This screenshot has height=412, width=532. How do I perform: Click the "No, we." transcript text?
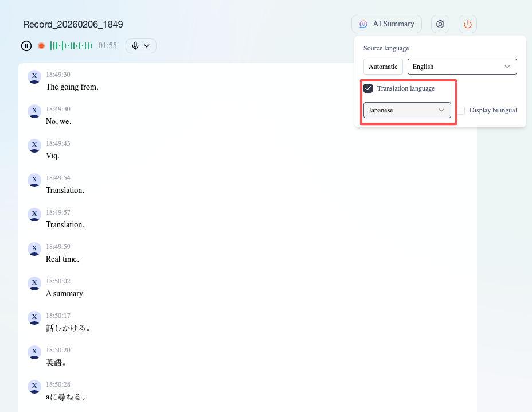(58, 122)
